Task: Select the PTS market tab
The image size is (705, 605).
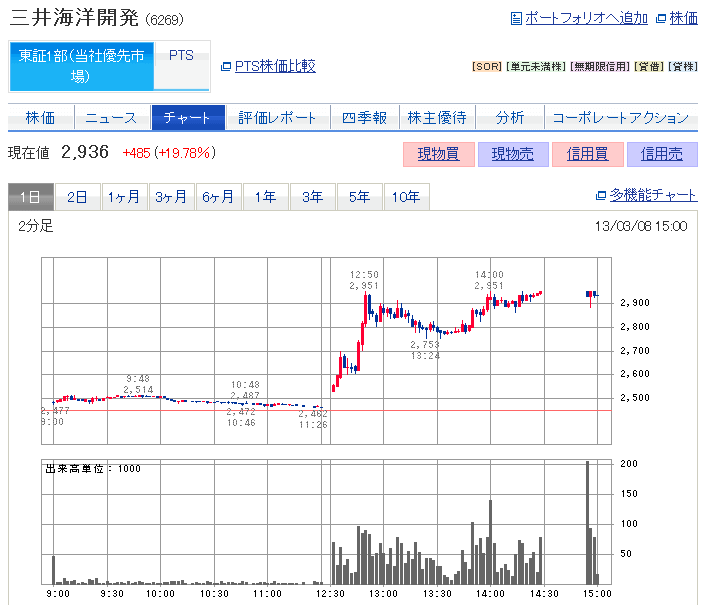Action: coord(181,56)
